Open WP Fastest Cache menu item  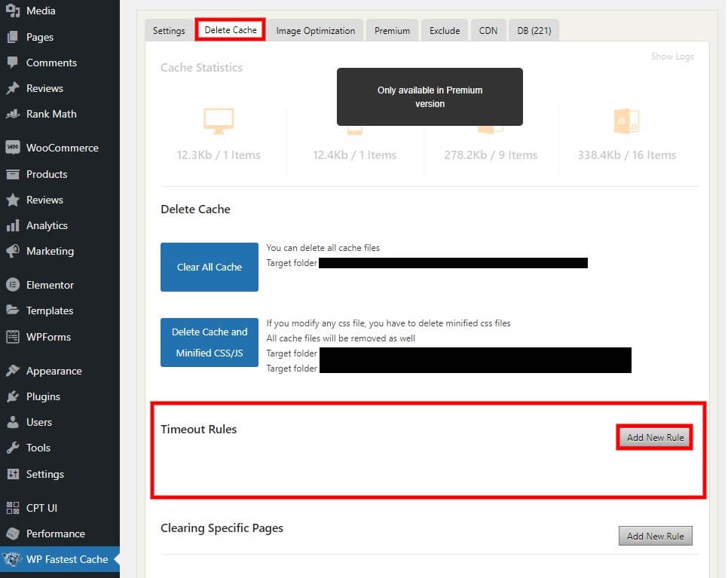pyautogui.click(x=67, y=559)
